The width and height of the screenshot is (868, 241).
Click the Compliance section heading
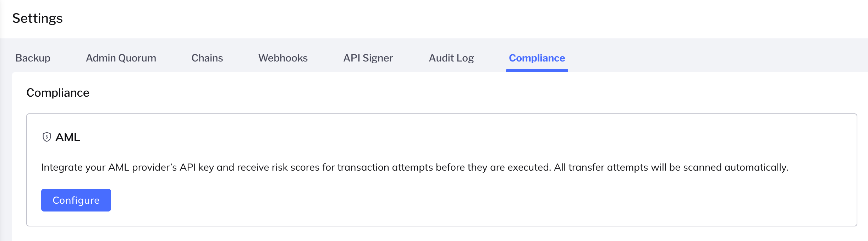point(58,93)
